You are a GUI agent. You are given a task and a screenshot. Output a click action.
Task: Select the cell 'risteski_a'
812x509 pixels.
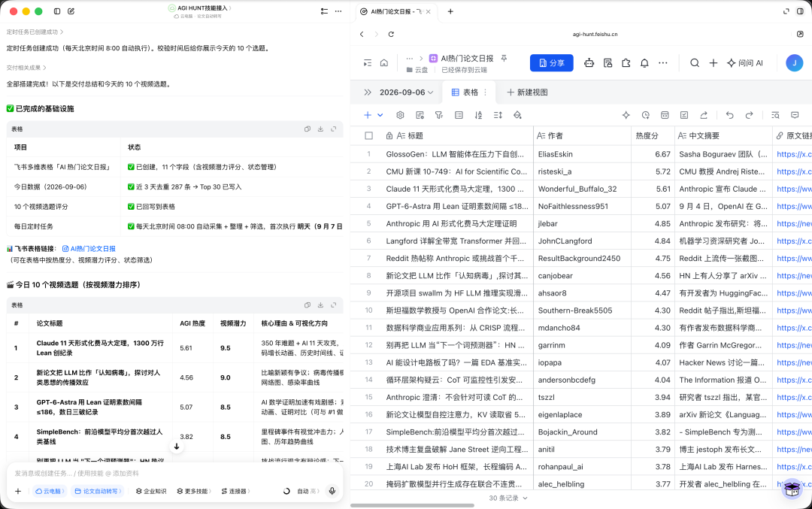pyautogui.click(x=582, y=171)
